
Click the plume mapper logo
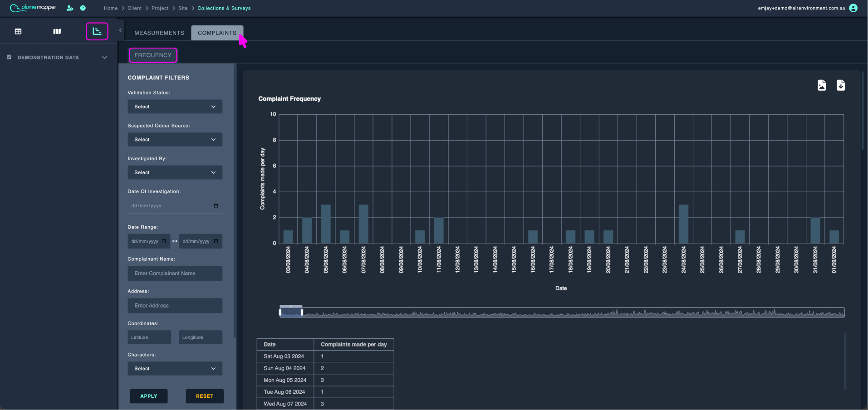tap(33, 8)
